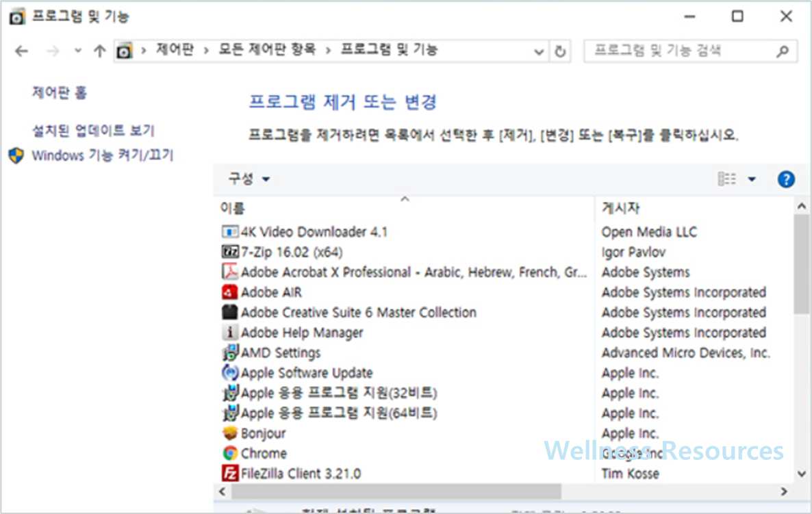Image resolution: width=812 pixels, height=514 pixels.
Task: Select the Bonjour program entry
Action: pyautogui.click(x=263, y=433)
